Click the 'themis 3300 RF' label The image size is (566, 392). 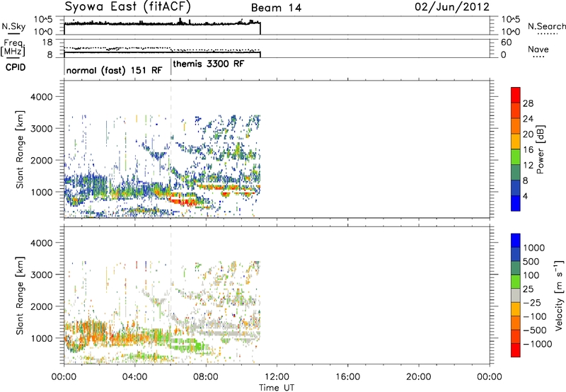click(209, 64)
